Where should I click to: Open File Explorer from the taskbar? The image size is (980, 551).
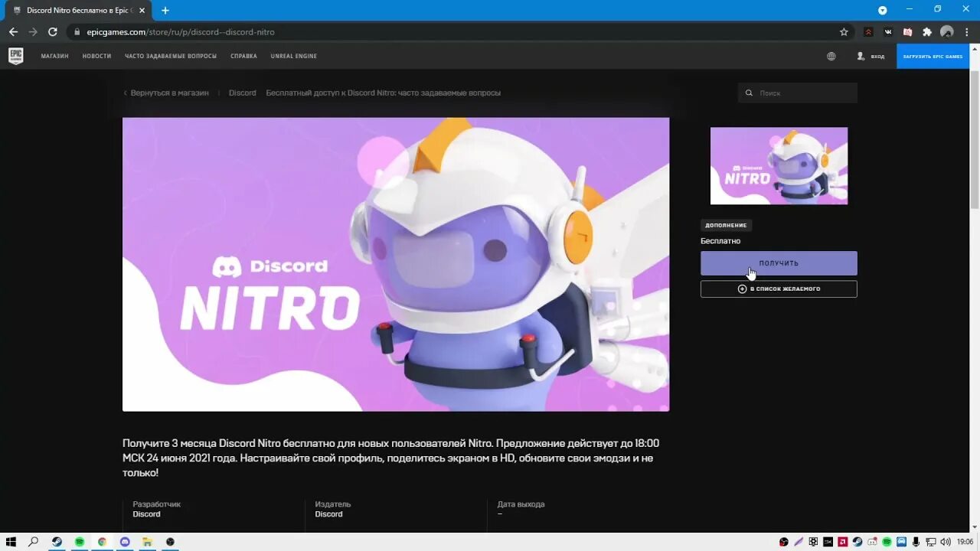coord(147,542)
